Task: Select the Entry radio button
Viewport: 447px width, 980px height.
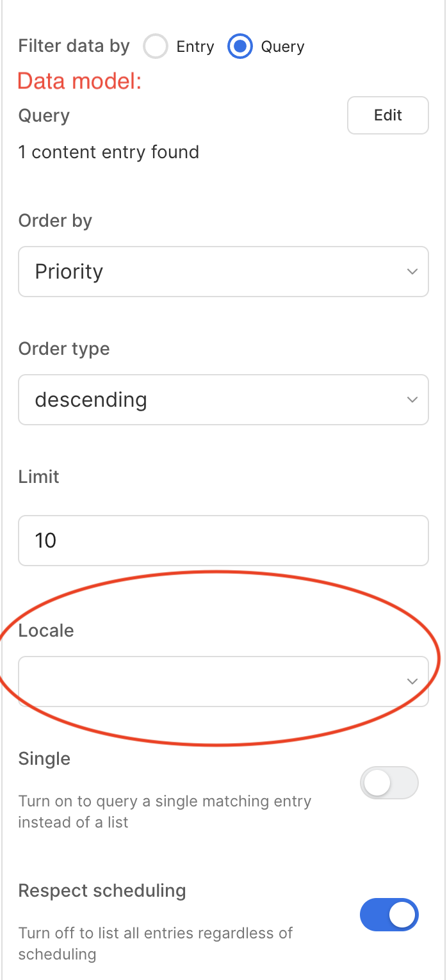Action: coord(156,47)
